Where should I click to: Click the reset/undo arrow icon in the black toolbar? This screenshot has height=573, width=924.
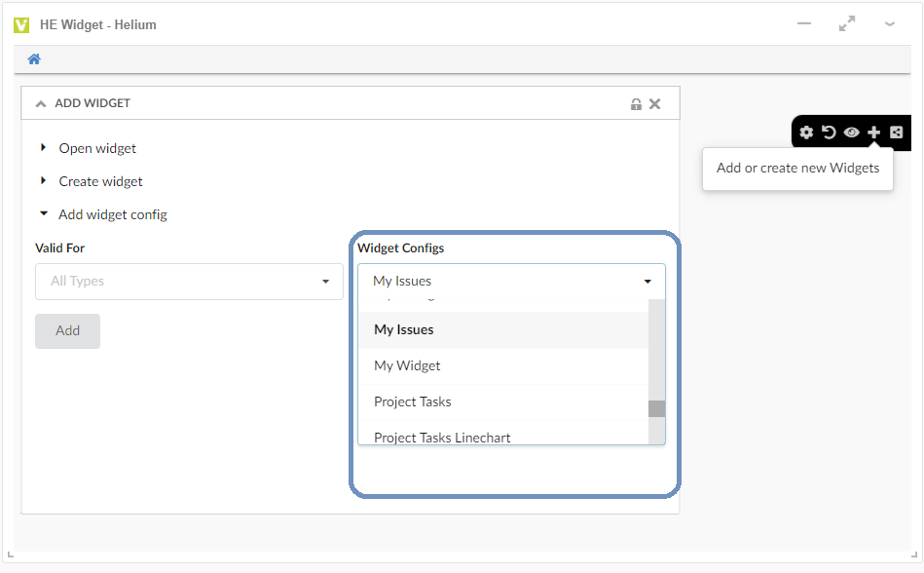[829, 133]
